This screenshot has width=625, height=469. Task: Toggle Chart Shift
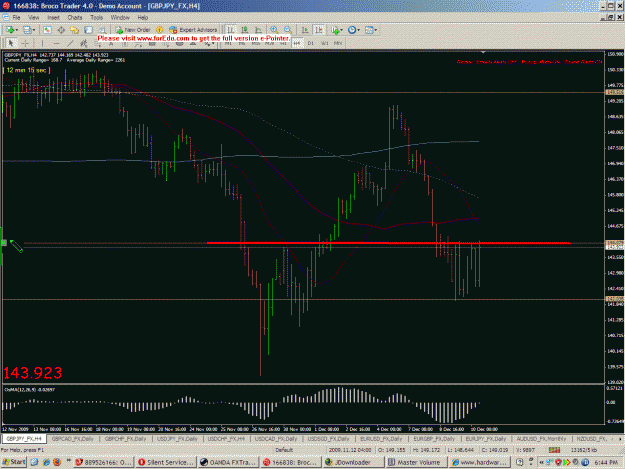pyautogui.click(x=319, y=30)
